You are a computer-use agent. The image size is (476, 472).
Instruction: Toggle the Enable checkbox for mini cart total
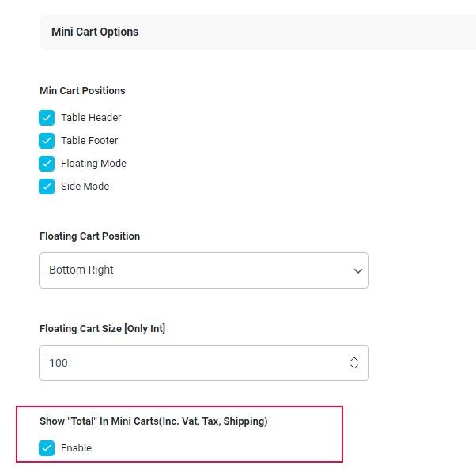coord(47,448)
